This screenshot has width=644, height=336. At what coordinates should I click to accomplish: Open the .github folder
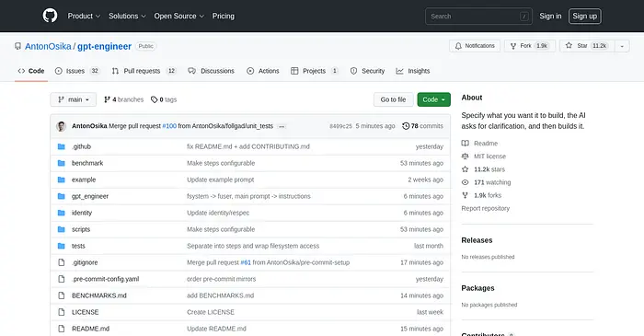(x=81, y=146)
